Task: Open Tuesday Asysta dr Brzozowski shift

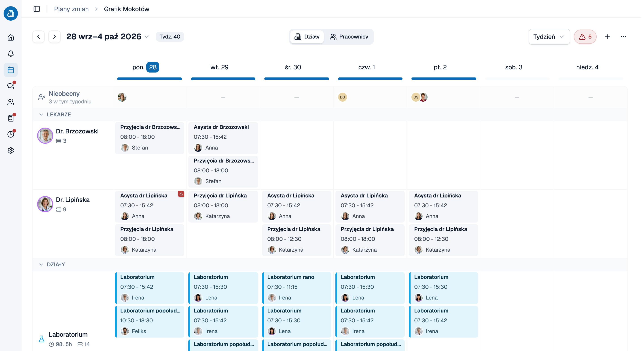Action: point(223,137)
